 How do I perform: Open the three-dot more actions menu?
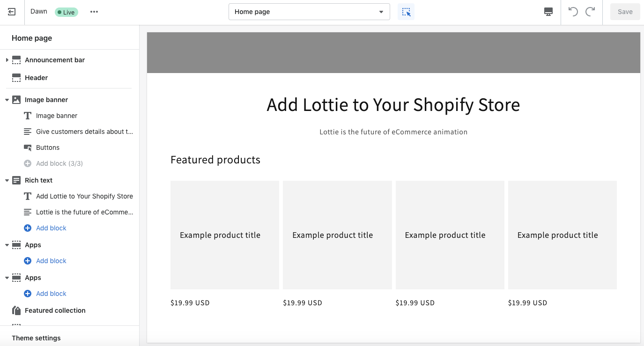94,12
